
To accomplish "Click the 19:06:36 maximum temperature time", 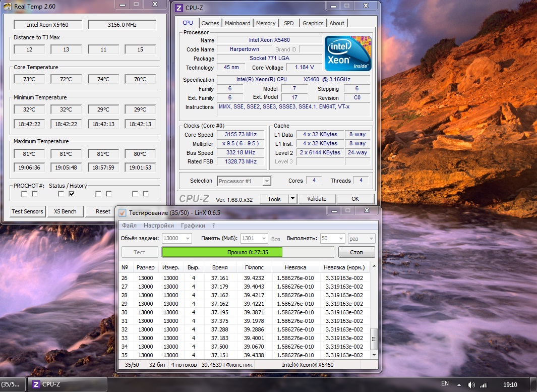I will tap(29, 167).
